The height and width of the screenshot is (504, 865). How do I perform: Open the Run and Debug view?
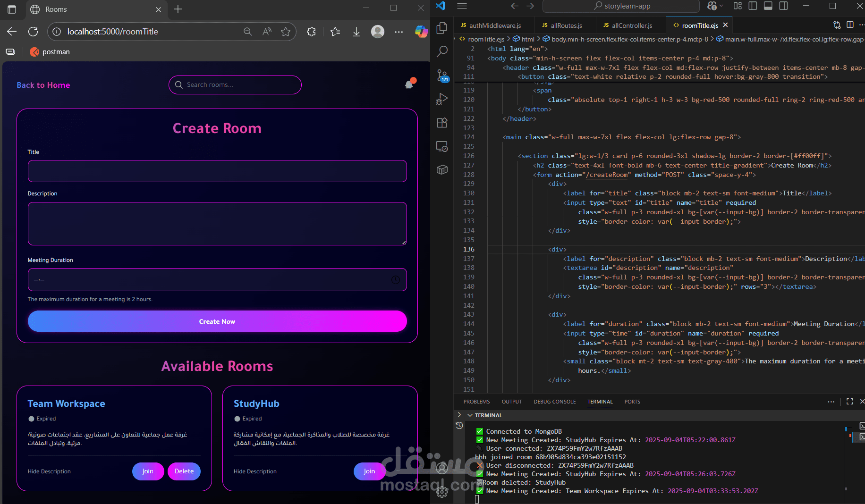coord(442,99)
